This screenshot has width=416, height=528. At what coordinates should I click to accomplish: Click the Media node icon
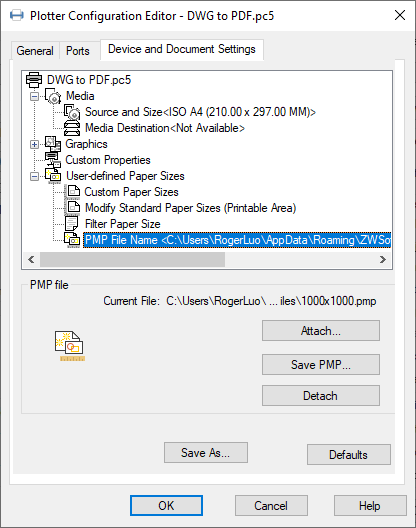[x=53, y=96]
